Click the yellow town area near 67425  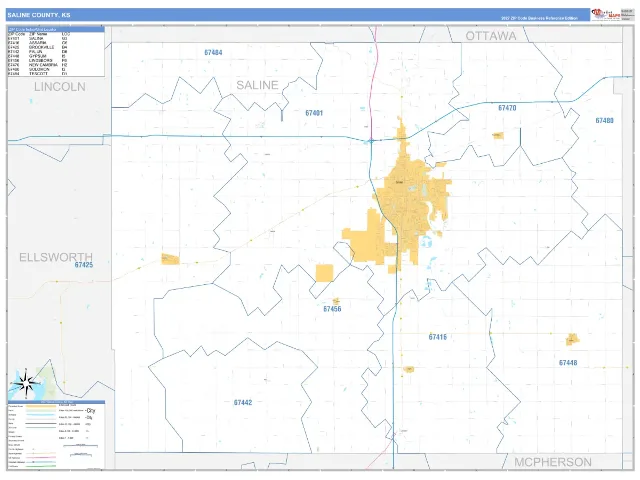point(170,259)
